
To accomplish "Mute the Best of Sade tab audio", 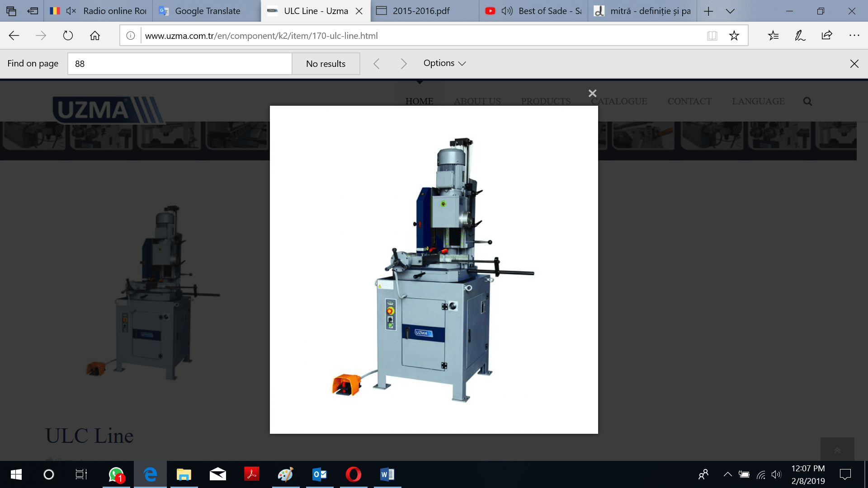I will click(507, 11).
